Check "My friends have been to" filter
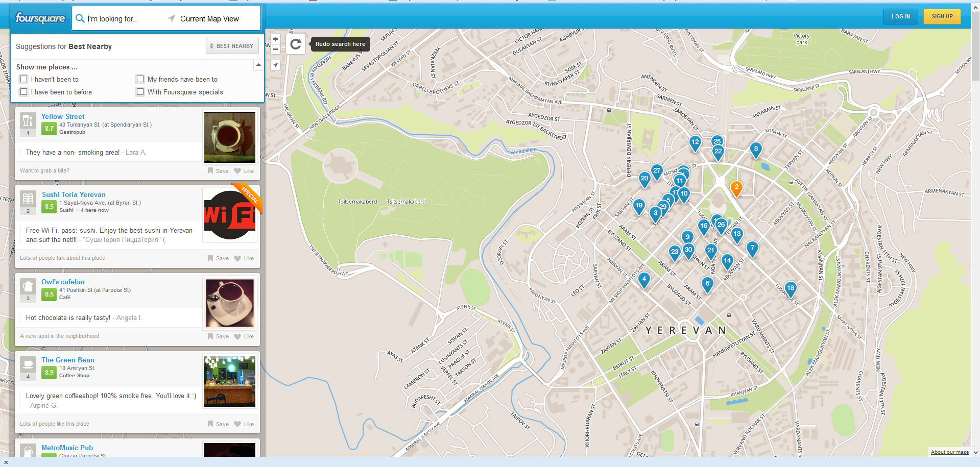Image resolution: width=980 pixels, height=467 pixels. (140, 79)
